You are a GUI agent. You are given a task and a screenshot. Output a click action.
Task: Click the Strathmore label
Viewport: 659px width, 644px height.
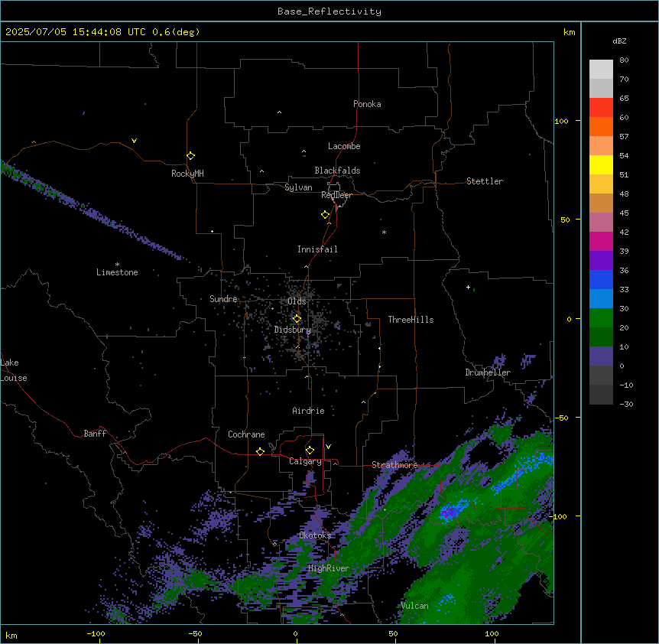click(x=394, y=465)
